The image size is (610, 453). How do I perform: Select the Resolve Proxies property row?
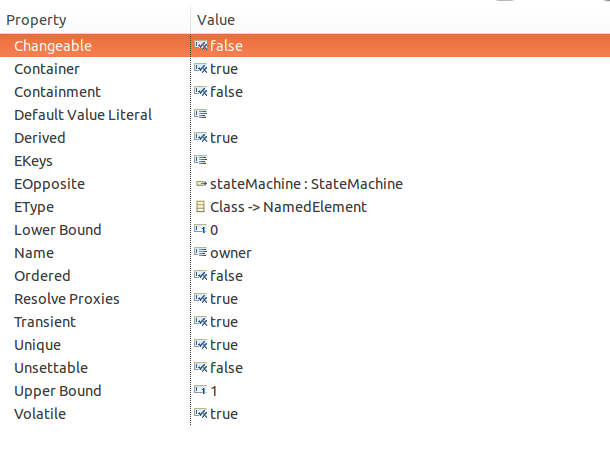305,299
